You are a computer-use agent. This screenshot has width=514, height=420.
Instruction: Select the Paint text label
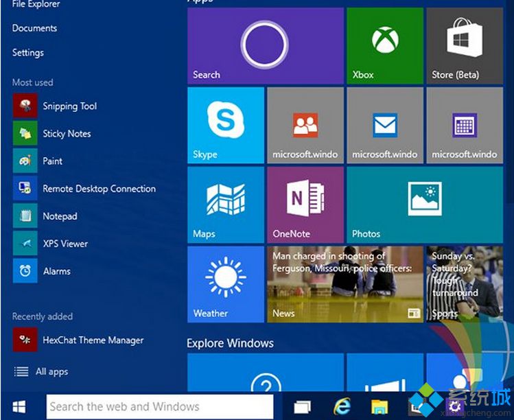(x=52, y=161)
